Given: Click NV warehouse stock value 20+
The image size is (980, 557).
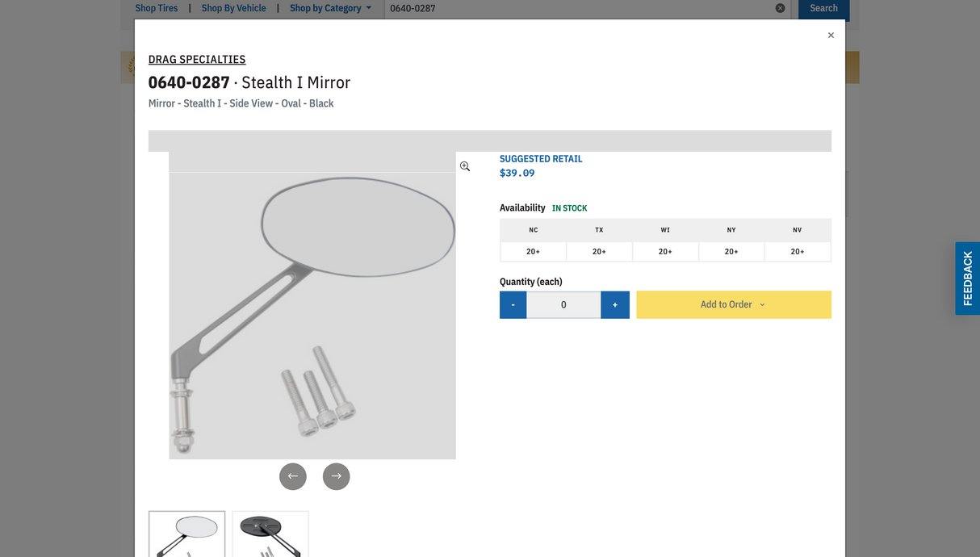Looking at the screenshot, I should 798,252.
